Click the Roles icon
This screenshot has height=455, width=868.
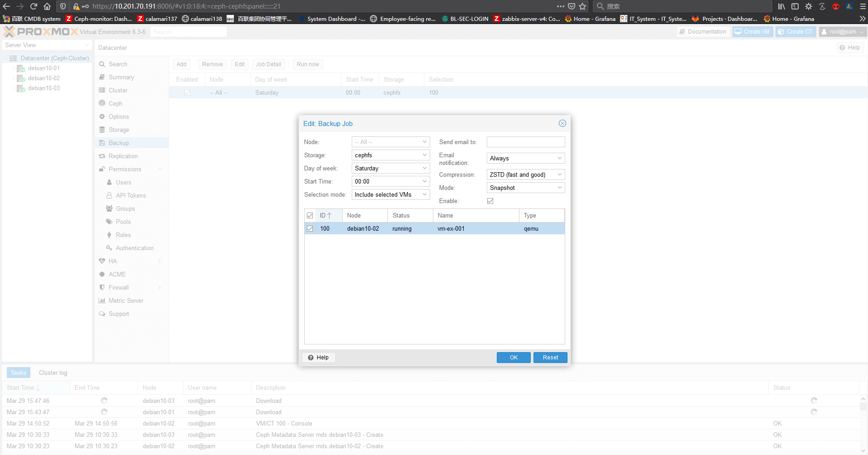point(109,235)
